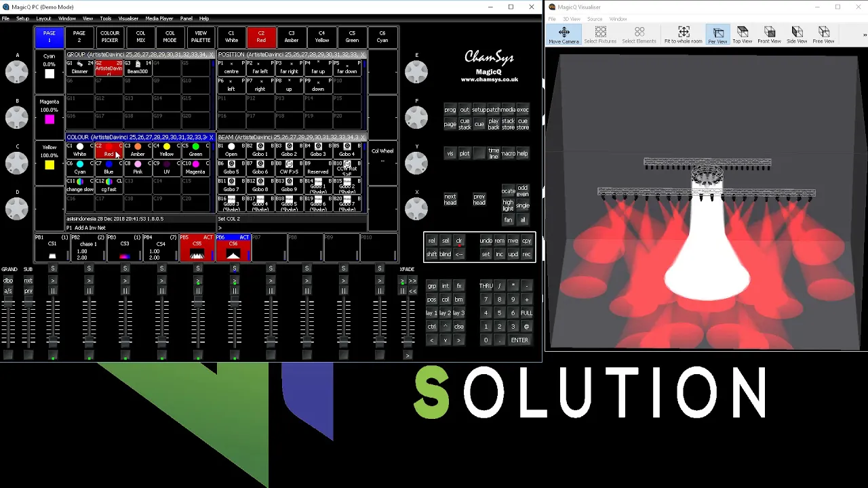Click the Cyan white colour swatch
Viewport: 868px width, 488px height.
(50, 74)
